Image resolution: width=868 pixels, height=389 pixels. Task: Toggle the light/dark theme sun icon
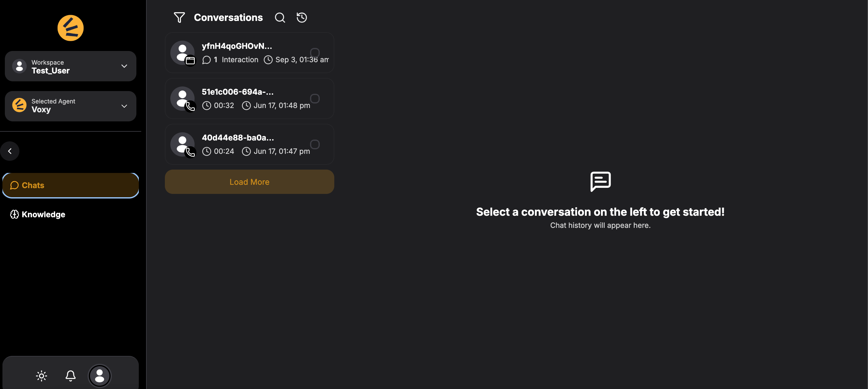coord(42,376)
